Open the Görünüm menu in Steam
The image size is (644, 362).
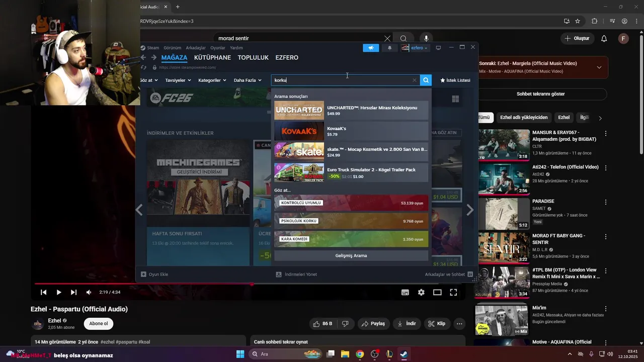click(172, 48)
